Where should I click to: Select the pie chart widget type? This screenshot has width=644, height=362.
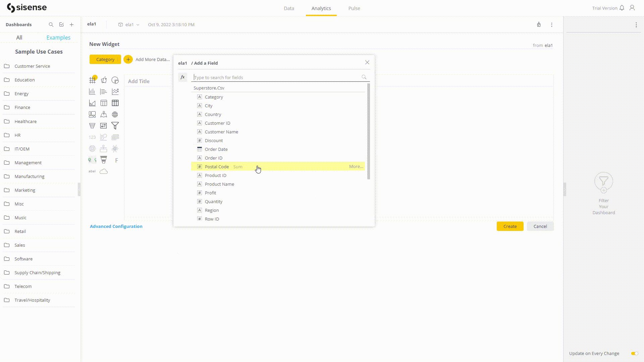pos(115,80)
